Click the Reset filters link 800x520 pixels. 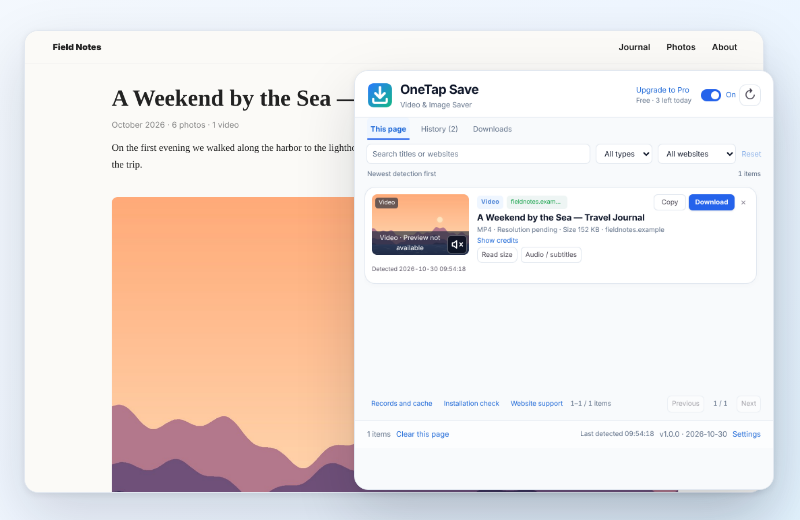[x=751, y=154]
